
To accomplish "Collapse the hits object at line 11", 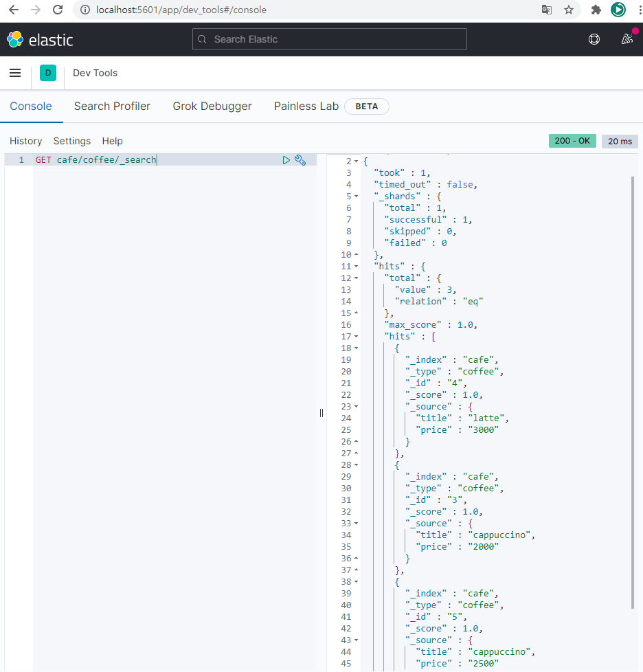I will [x=356, y=267].
